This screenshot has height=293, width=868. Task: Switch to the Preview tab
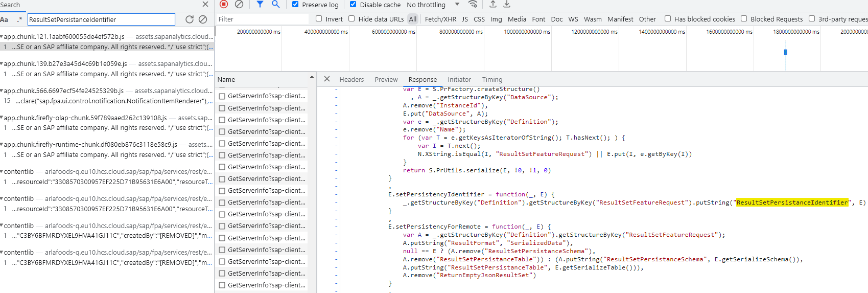[x=386, y=79]
